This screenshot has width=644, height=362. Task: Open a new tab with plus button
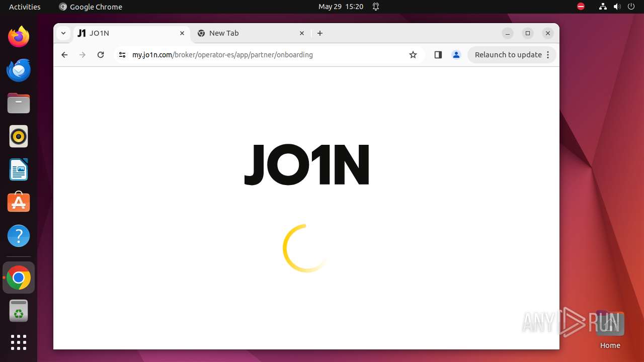(320, 33)
